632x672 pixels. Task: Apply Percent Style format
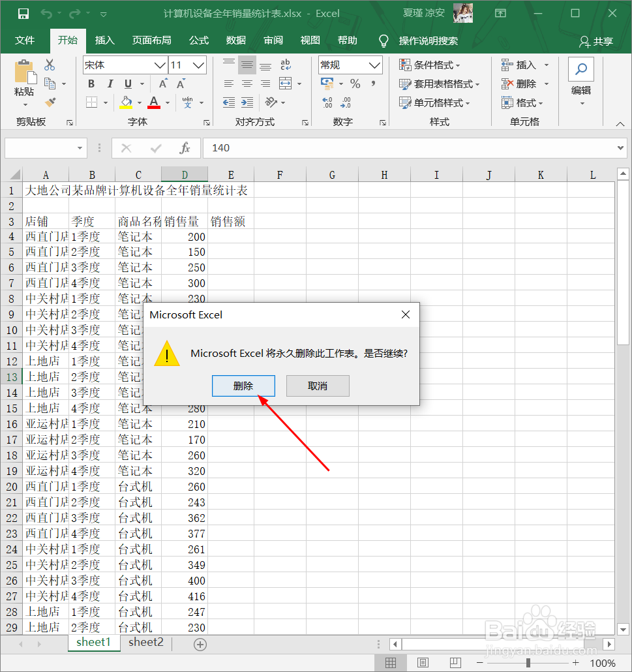click(355, 84)
